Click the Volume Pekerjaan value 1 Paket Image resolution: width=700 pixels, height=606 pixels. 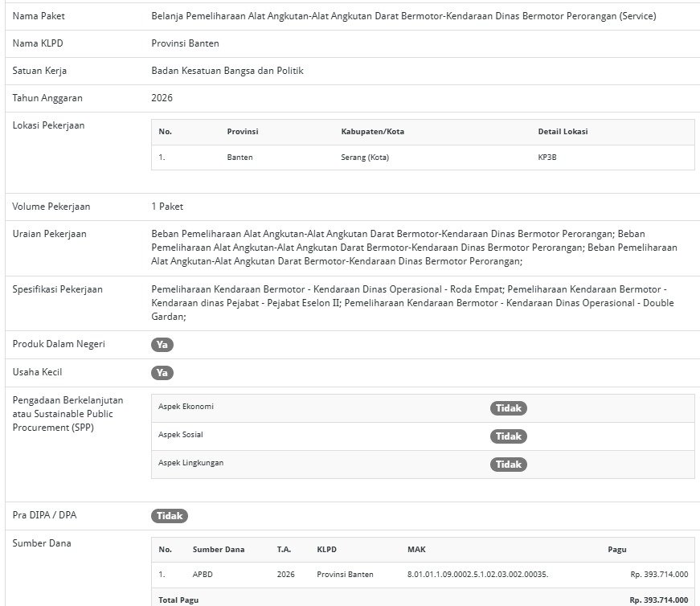click(x=167, y=207)
